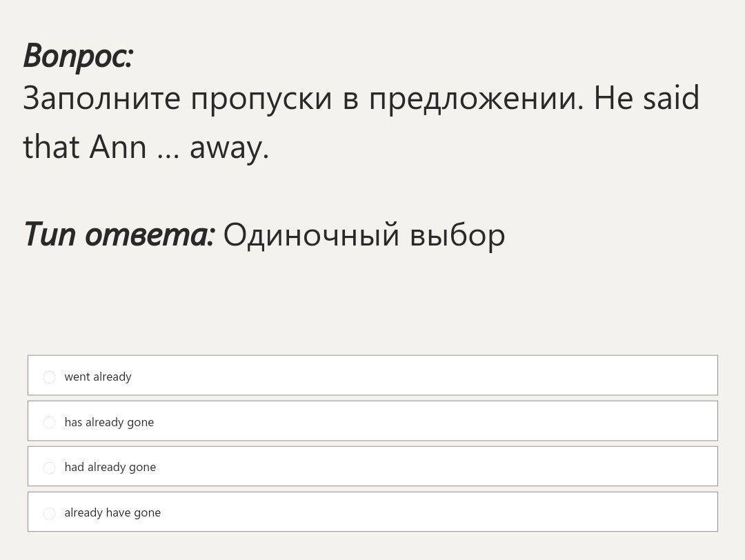Click the words 'He said' in the question
745x560 pixels.
[x=646, y=99]
